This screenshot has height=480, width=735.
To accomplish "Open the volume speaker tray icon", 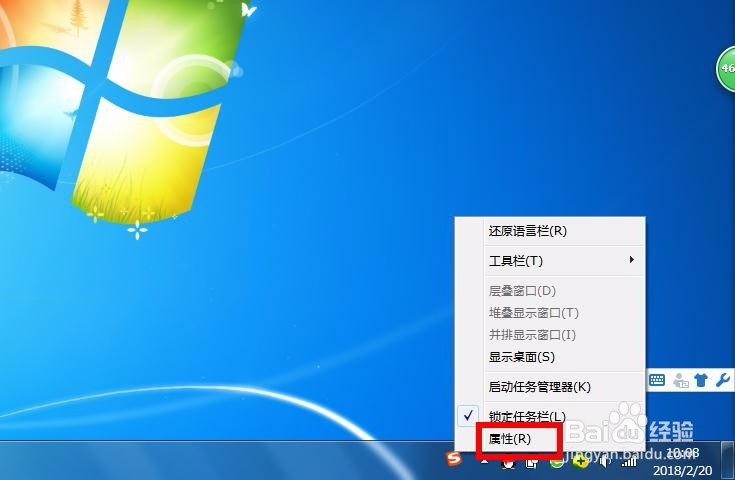I will click(605, 462).
